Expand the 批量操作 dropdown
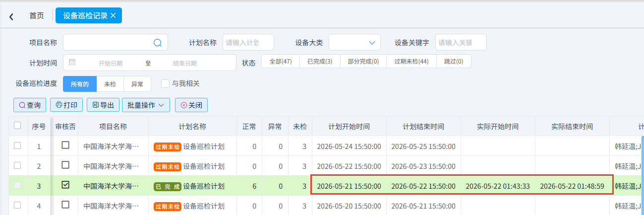Viewport: 644px width, 215px height. [146, 105]
